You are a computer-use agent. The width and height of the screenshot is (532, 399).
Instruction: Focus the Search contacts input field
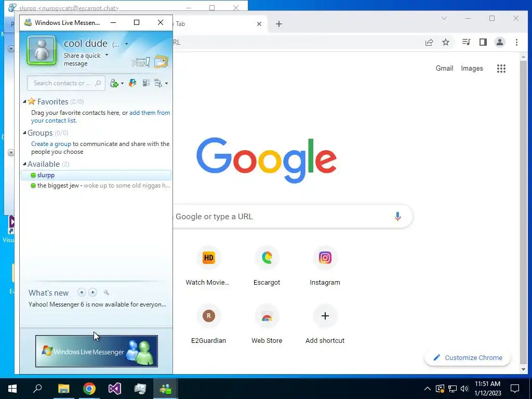66,83
